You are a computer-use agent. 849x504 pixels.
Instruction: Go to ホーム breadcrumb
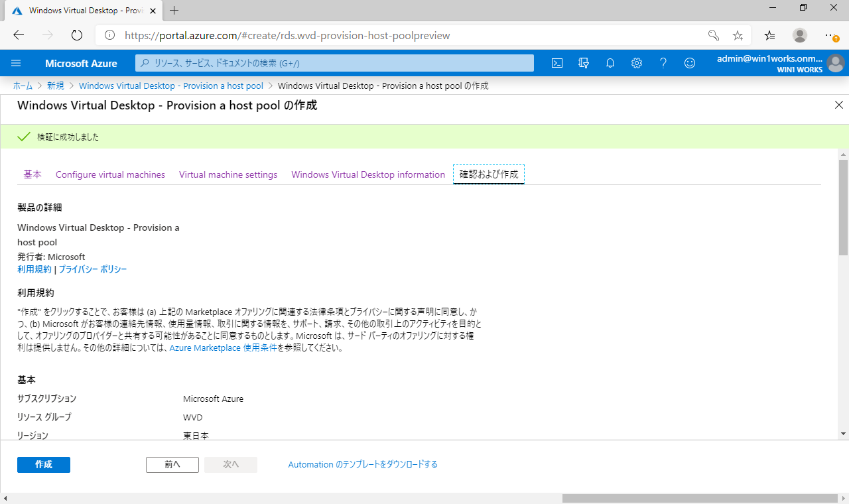[x=23, y=86]
